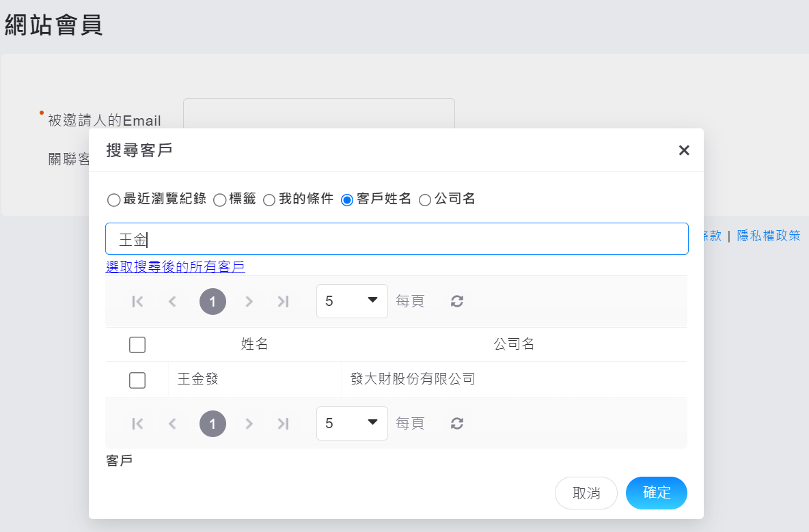809x532 pixels.
Task: Click page 1 in top pagination
Action: (x=212, y=301)
